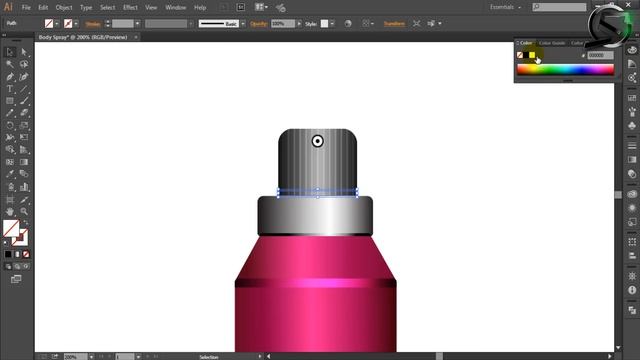Swap fill and stroke arrows
Image resolution: width=640 pixels, height=360 pixels.
pos(25,222)
